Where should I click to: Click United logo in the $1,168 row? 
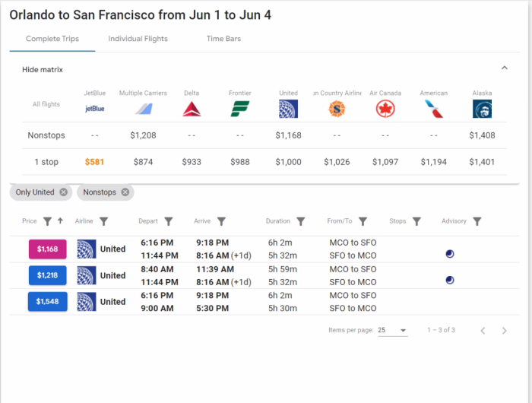(x=87, y=249)
